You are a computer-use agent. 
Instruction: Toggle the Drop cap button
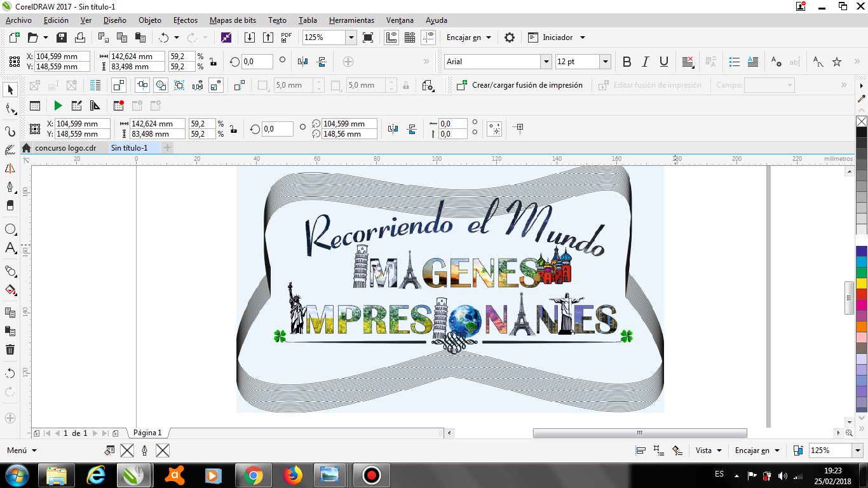point(753,62)
